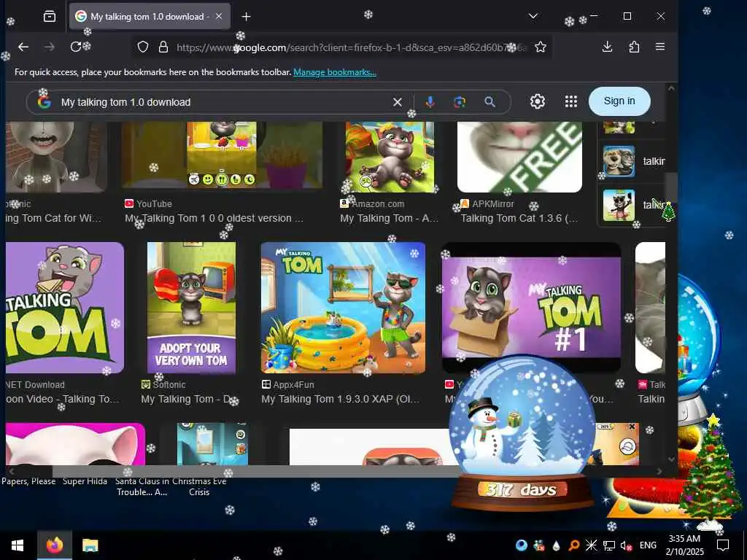
Task: Open APKMirror Talking Tom Cat 1.3.6 image
Action: [x=519, y=157]
